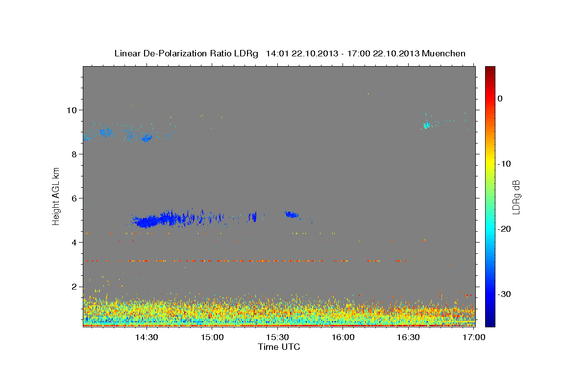Click the start date '14:01 22.10.2013' in the title
The image size is (588, 392).
[x=302, y=53]
